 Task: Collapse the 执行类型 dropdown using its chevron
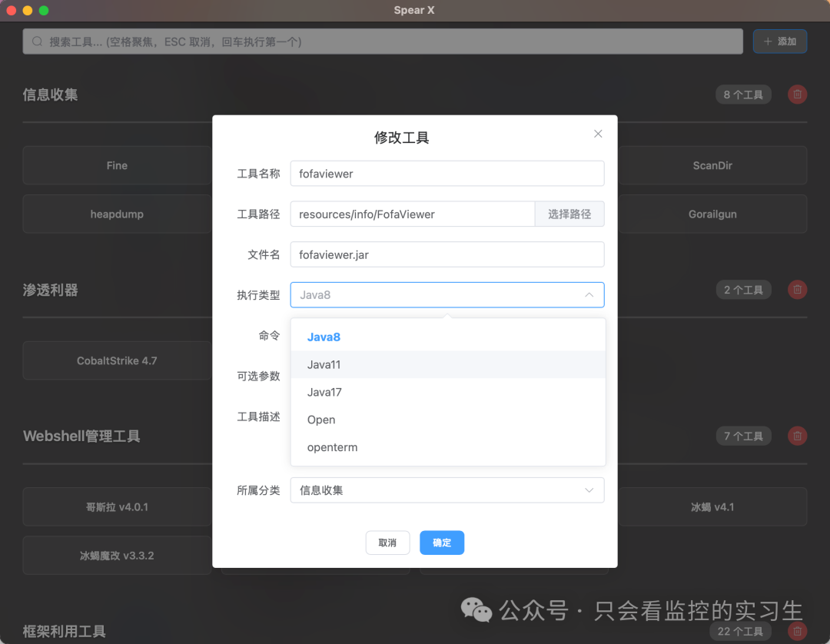(x=589, y=294)
